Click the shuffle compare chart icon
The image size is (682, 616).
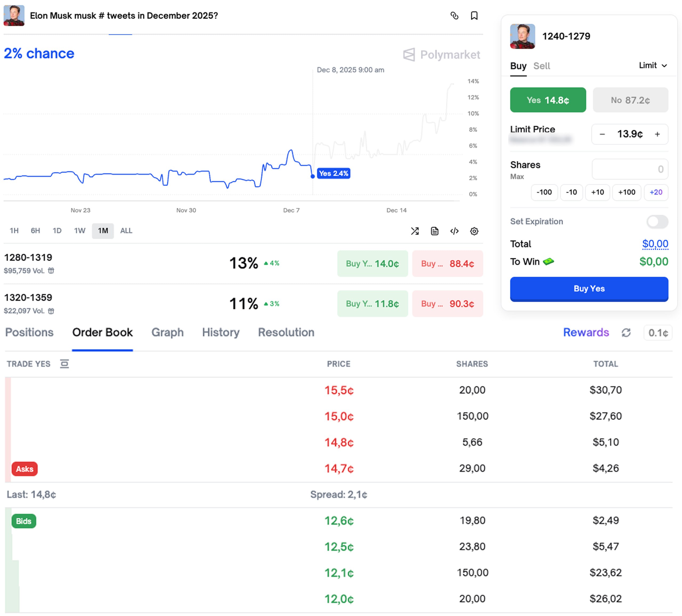coord(415,231)
